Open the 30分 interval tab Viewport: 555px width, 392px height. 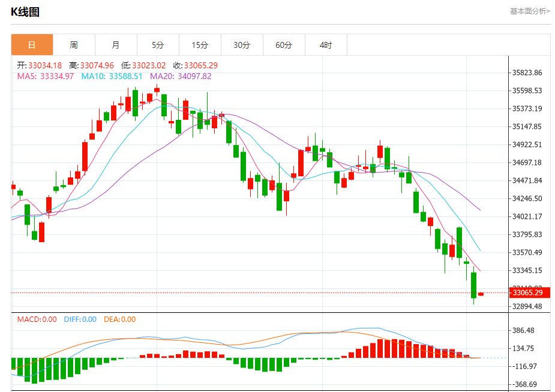242,45
